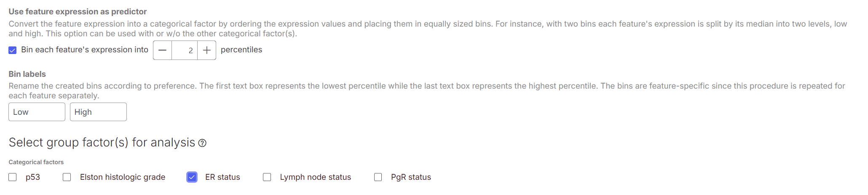This screenshot has width=868, height=195.
Task: Click into the Low bin label field
Action: click(x=37, y=112)
